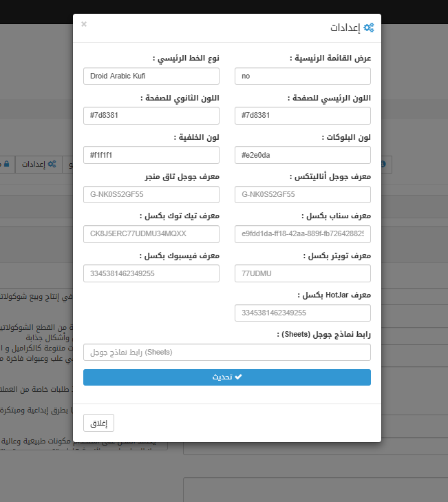
Task: Click the Google Analytics ID field
Action: [x=302, y=195]
